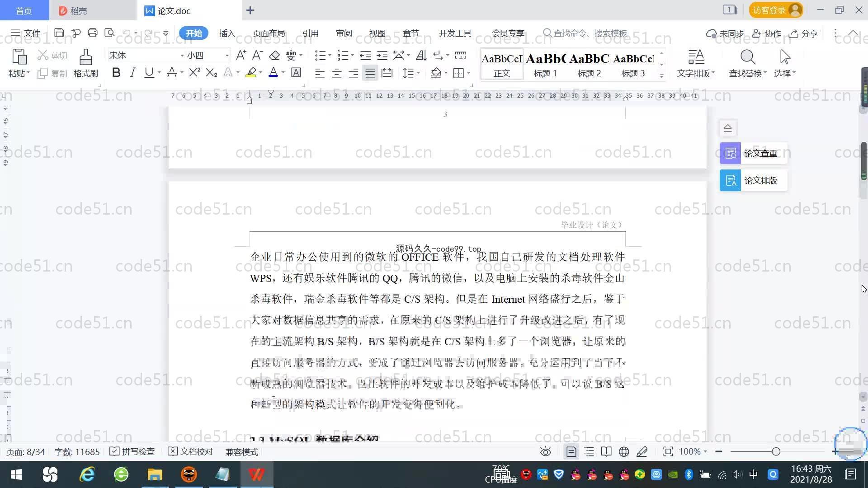Image resolution: width=868 pixels, height=488 pixels.
Task: Switch to web layout view in status bar
Action: pos(624,451)
